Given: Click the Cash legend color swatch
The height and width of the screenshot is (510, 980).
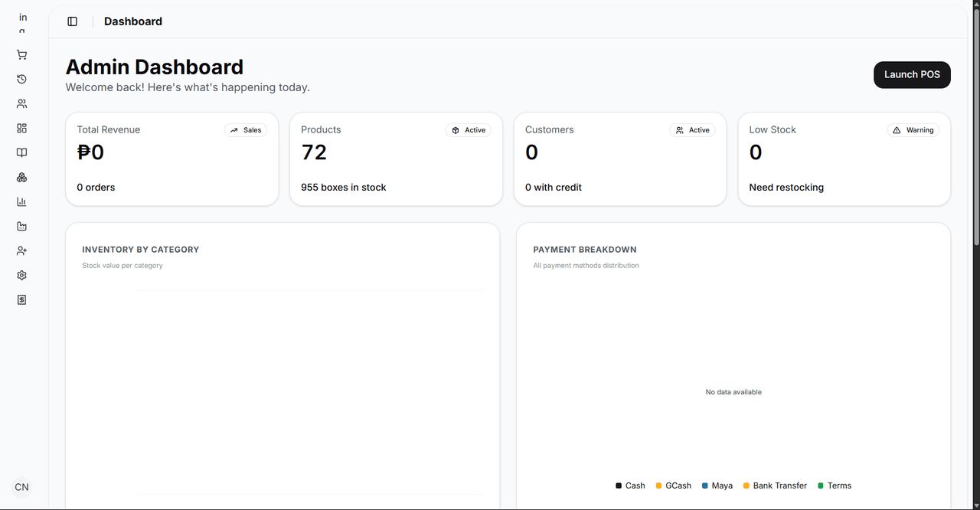Looking at the screenshot, I should [619, 485].
